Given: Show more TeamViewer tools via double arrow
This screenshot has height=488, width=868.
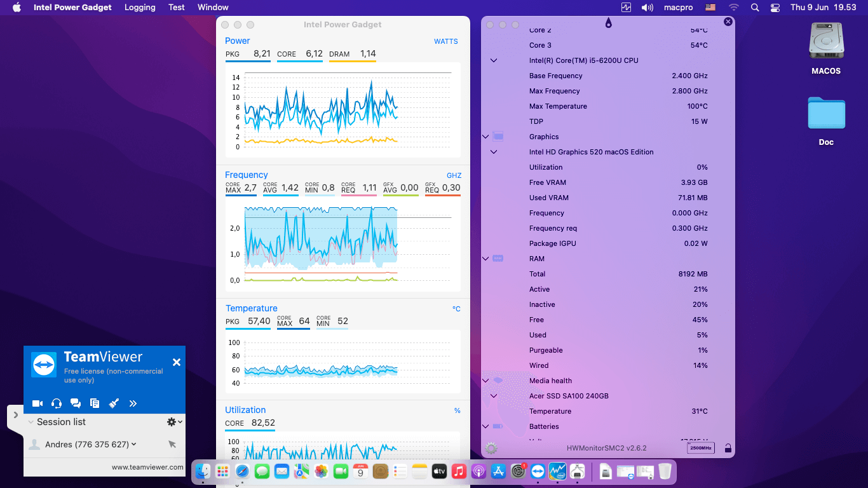Looking at the screenshot, I should click(133, 403).
